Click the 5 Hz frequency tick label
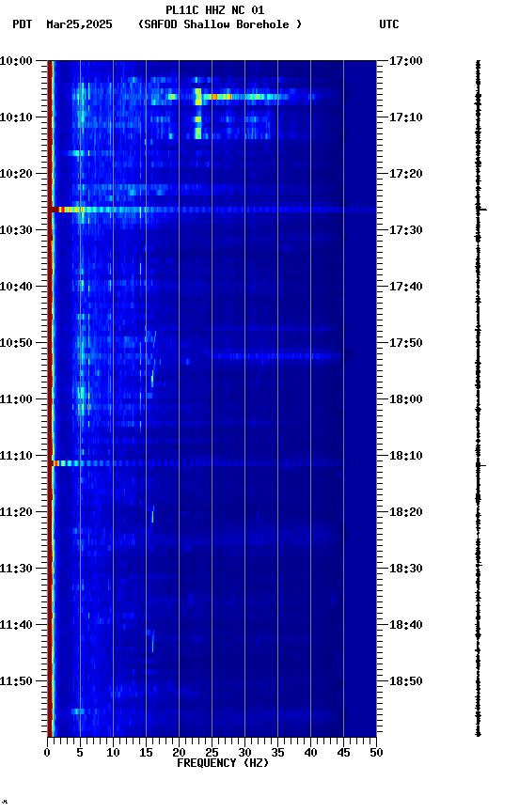 point(80,753)
